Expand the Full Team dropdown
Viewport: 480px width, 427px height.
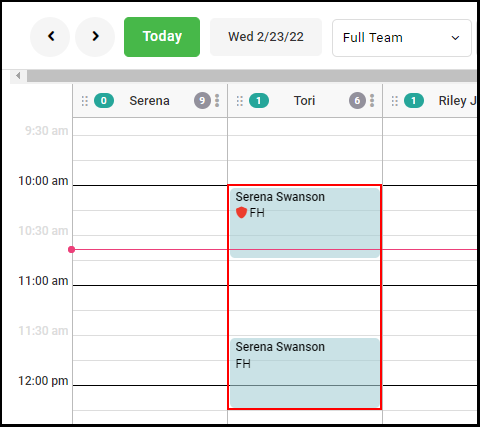pos(402,38)
